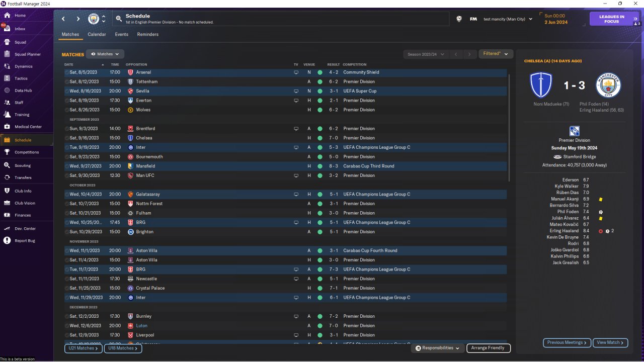The width and height of the screenshot is (644, 362).
Task: Switch to the Calendar tab
Action: (x=97, y=34)
